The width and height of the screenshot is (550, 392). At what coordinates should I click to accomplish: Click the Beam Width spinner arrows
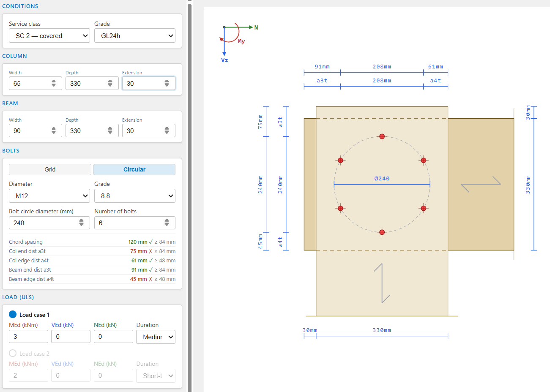(54, 131)
